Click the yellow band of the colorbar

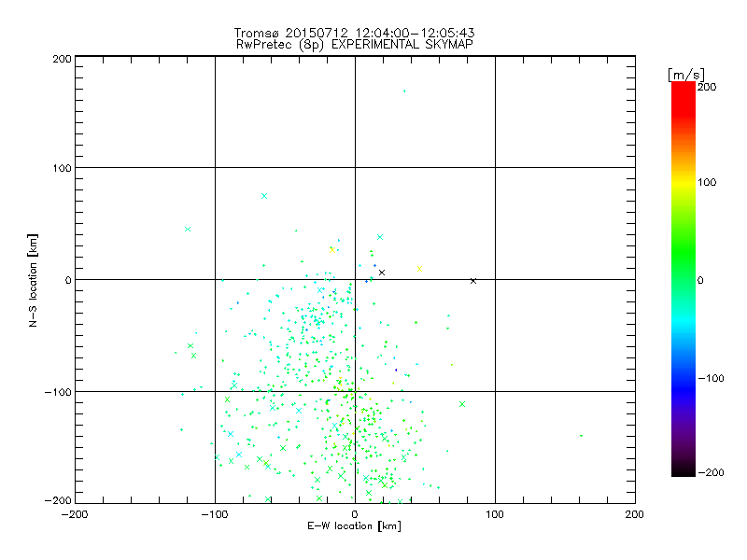[684, 182]
